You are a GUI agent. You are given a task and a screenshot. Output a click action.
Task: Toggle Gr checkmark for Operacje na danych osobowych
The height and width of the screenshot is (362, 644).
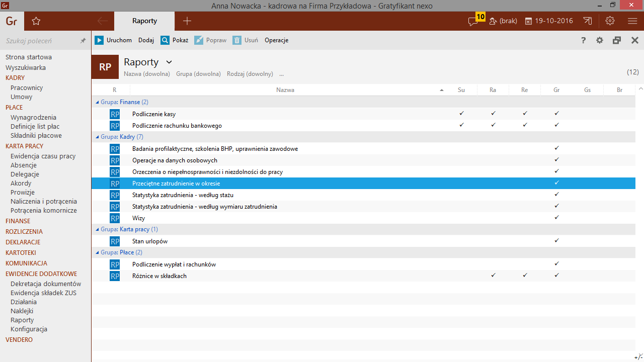coord(556,160)
